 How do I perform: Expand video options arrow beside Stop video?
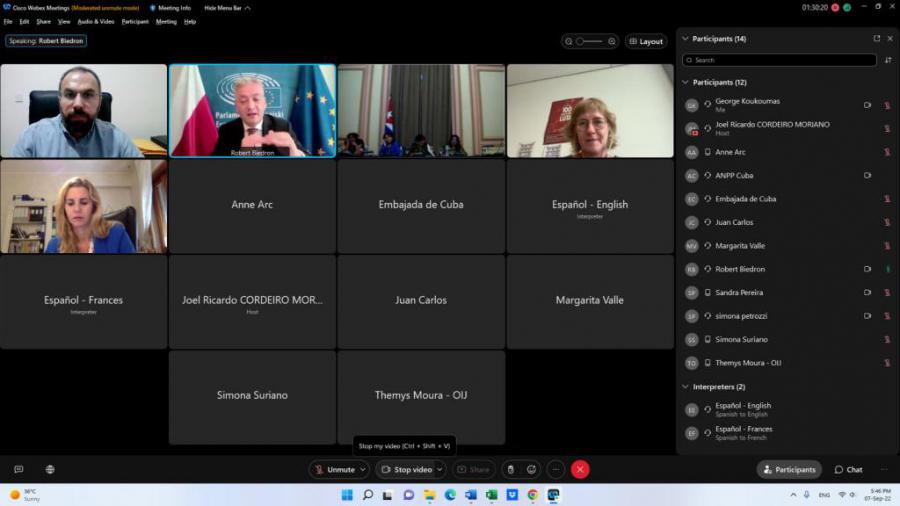[x=440, y=469]
